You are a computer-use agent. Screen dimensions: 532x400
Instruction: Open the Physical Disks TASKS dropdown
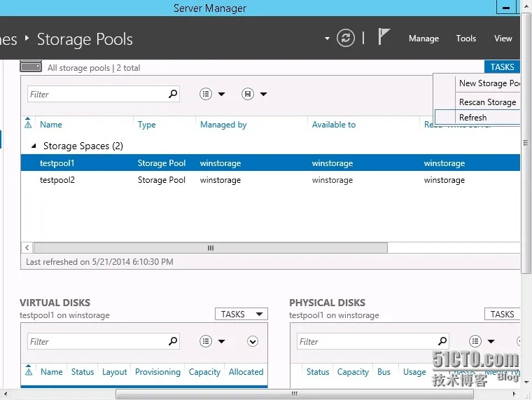(503, 315)
